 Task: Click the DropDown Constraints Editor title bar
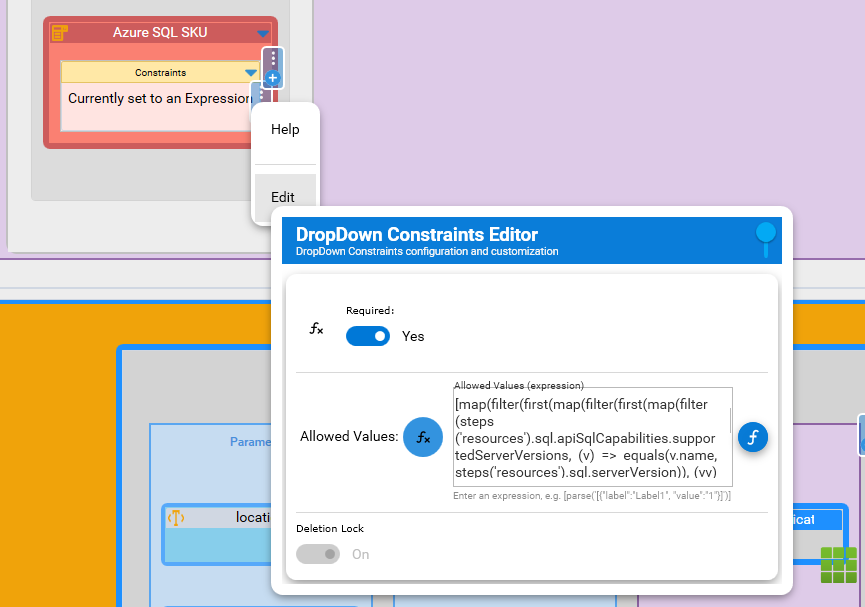coord(520,240)
